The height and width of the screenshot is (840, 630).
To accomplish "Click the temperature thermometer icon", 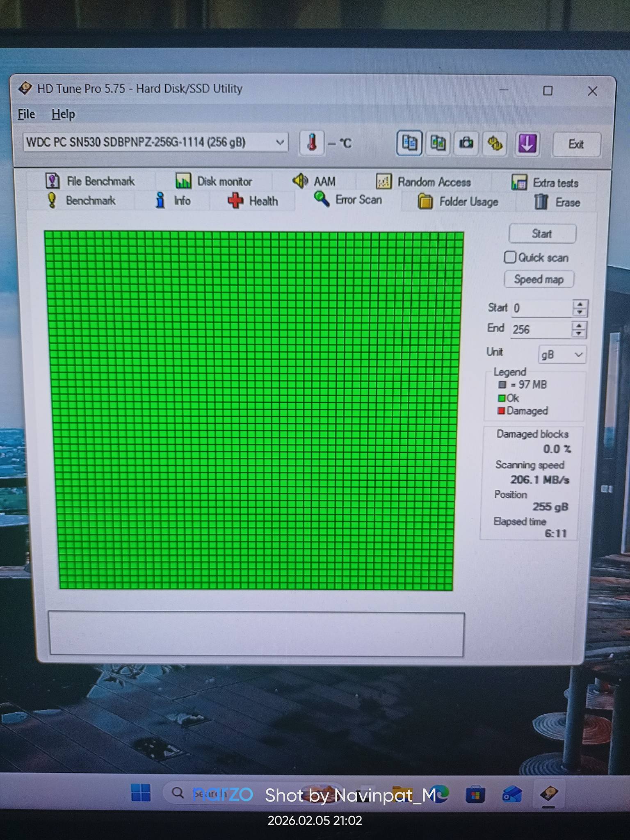I will [x=312, y=143].
